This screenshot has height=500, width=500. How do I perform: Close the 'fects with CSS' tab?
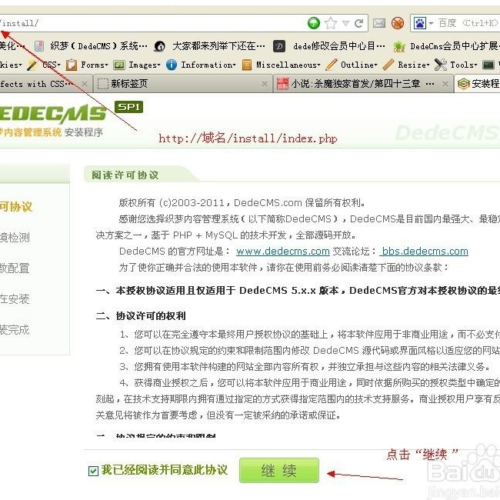point(84,84)
